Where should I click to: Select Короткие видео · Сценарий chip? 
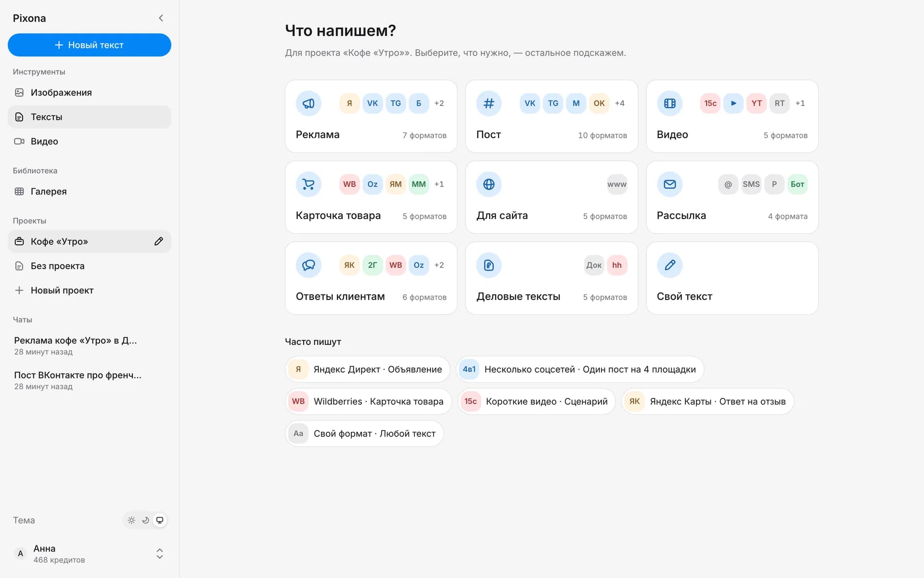[537, 402]
